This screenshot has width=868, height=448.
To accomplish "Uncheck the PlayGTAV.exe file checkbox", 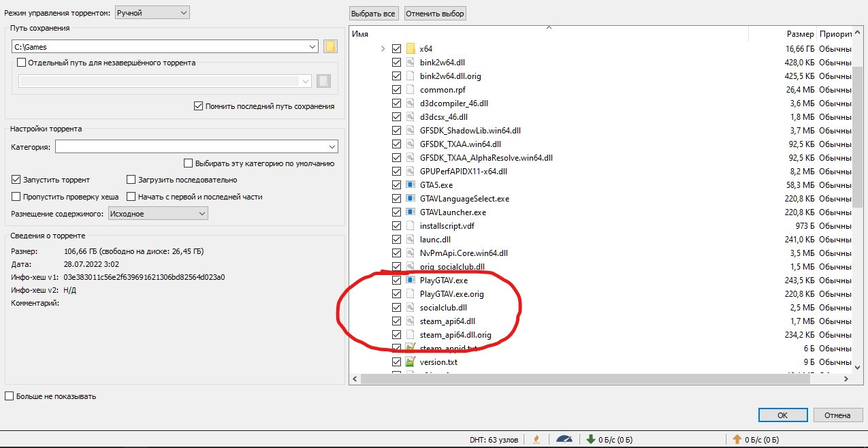I will 396,280.
